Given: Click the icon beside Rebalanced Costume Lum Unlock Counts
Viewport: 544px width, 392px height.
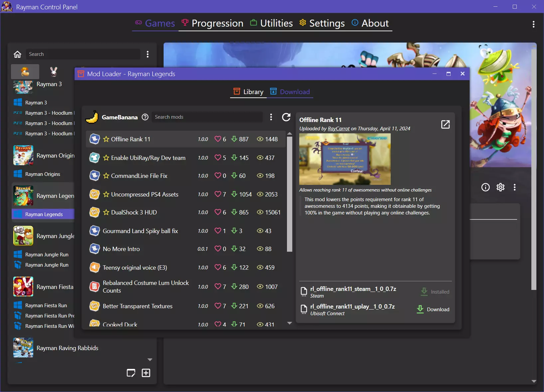Looking at the screenshot, I should (95, 287).
